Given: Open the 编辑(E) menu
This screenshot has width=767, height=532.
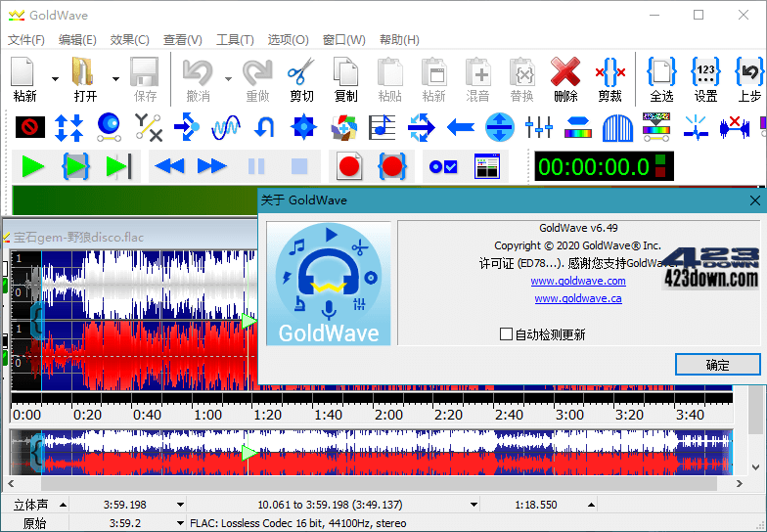Looking at the screenshot, I should pyautogui.click(x=77, y=39).
